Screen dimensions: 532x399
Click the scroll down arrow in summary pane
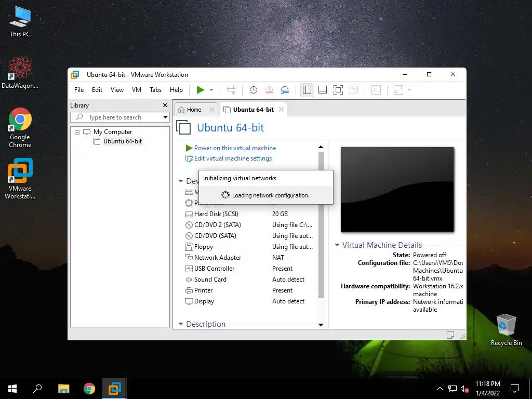point(321,325)
